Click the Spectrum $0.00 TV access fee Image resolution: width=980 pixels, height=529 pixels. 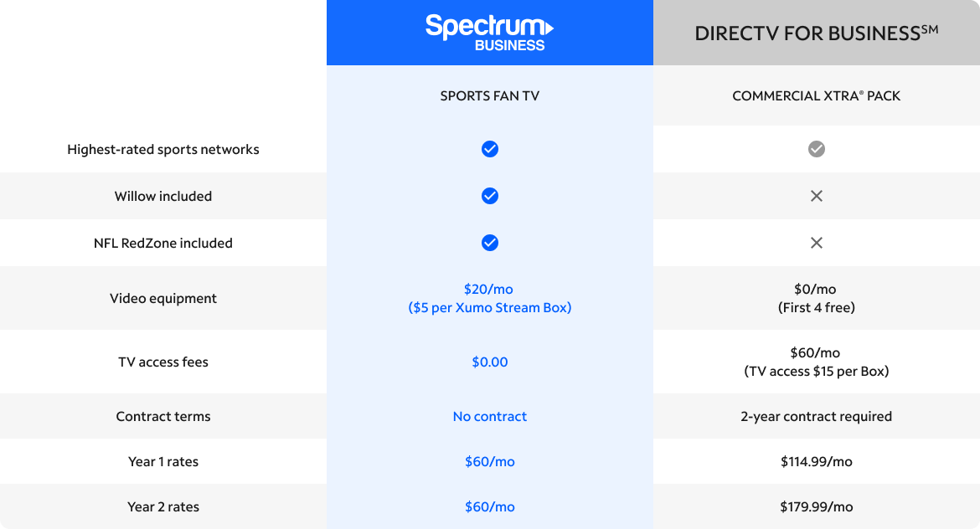coord(490,362)
